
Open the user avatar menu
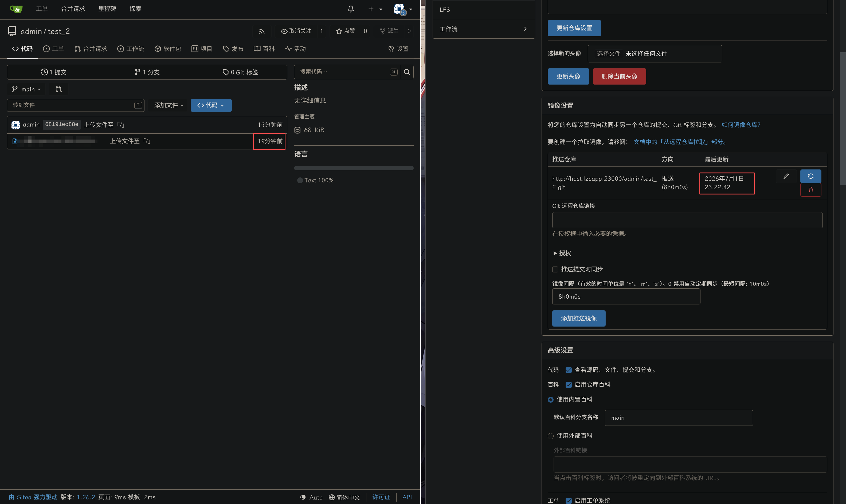[x=403, y=9]
